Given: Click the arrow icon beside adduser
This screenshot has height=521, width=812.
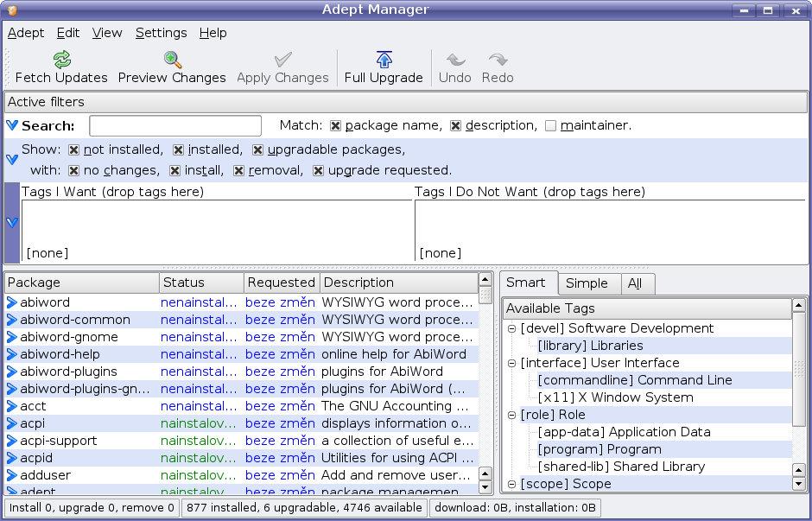Looking at the screenshot, I should click(x=11, y=475).
